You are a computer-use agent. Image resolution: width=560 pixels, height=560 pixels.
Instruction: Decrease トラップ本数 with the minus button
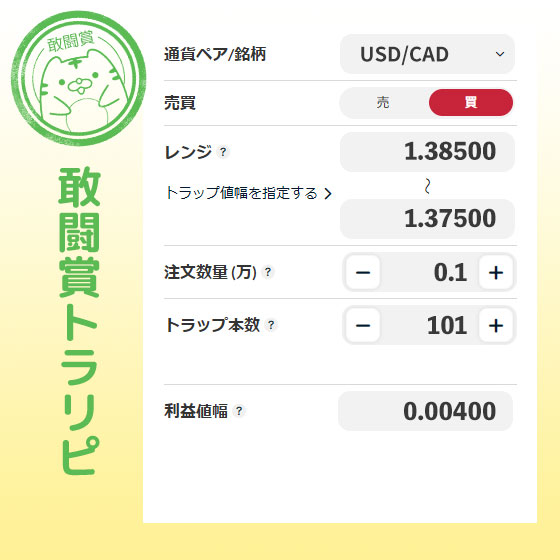click(363, 325)
